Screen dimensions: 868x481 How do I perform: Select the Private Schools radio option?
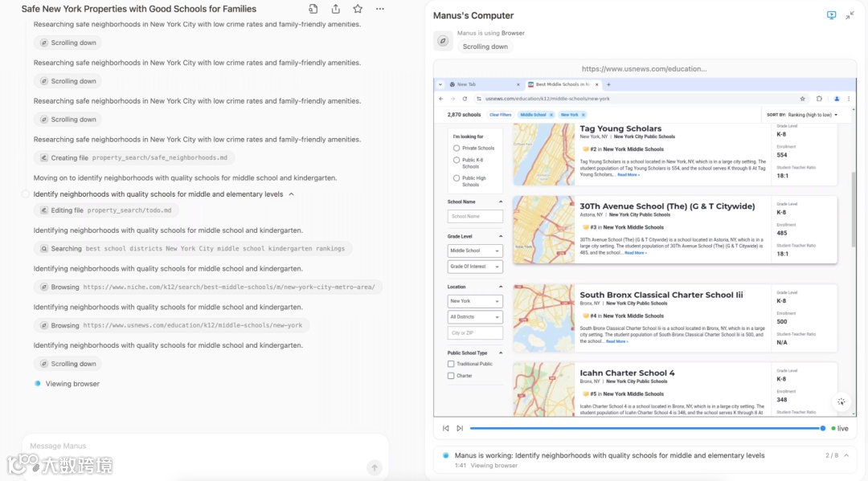coord(457,149)
